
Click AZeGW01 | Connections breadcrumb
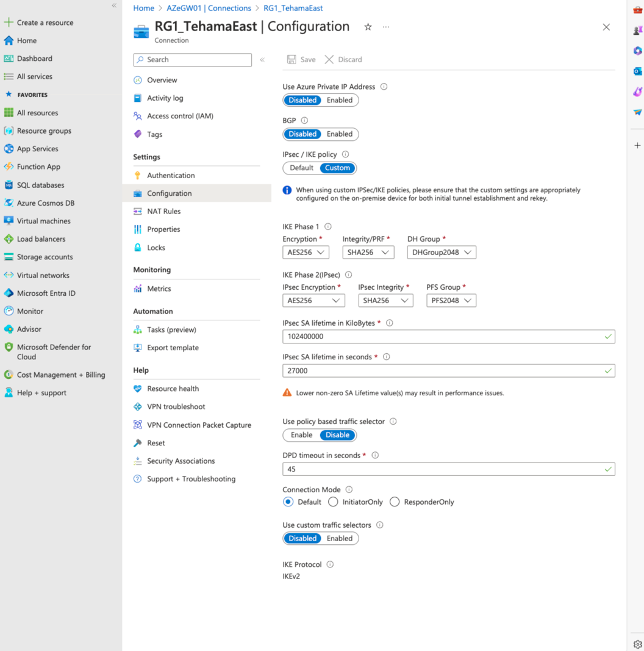click(209, 8)
